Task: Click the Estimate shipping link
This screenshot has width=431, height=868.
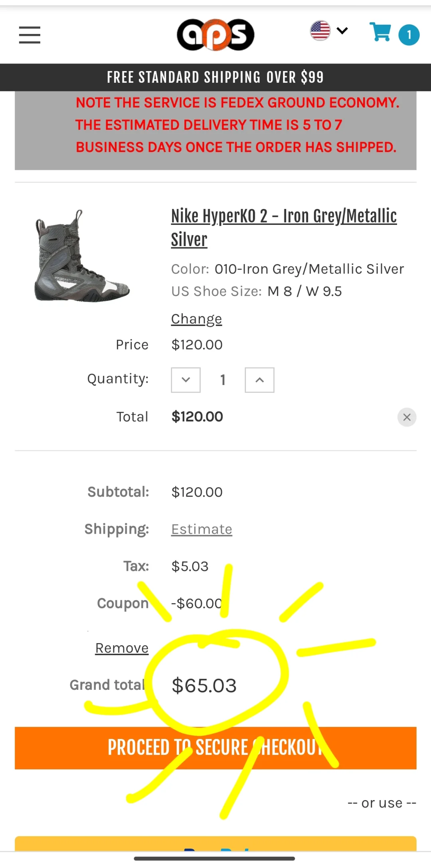Action: coord(202,529)
